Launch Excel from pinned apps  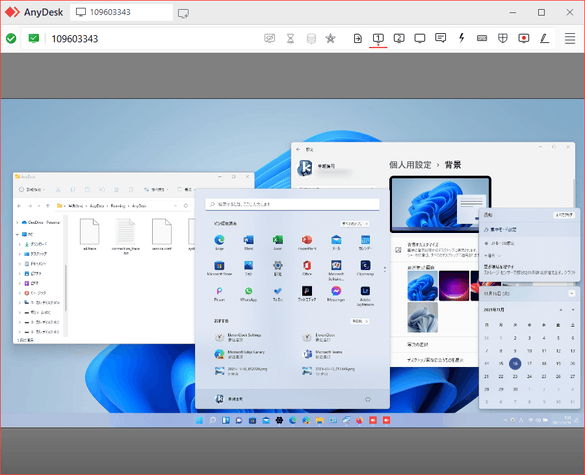click(x=278, y=242)
